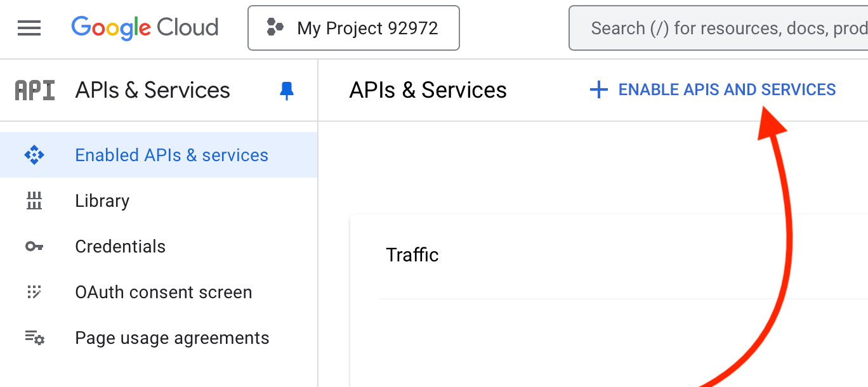This screenshot has height=387, width=868.
Task: Click the Traffic card heading
Action: coord(412,255)
